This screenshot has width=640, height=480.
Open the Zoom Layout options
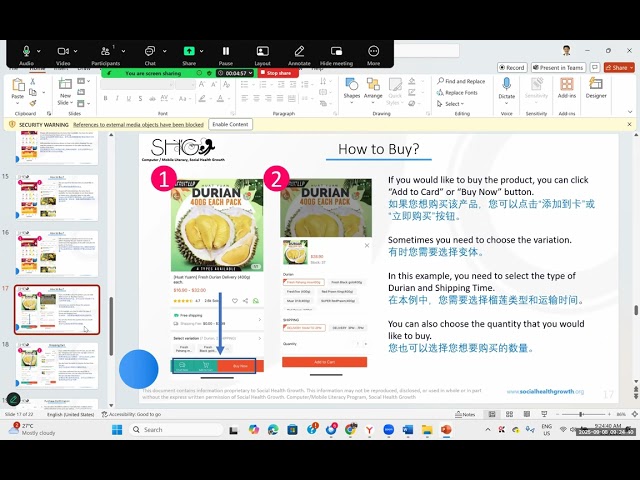tap(262, 51)
